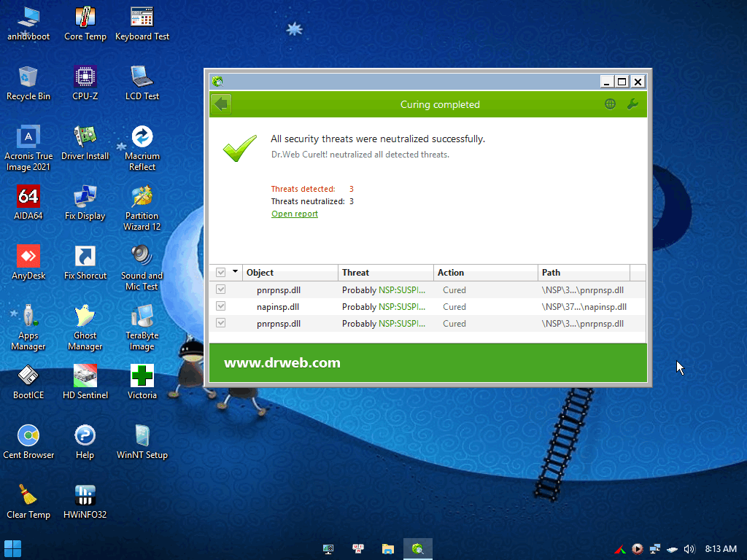The width and height of the screenshot is (747, 560).
Task: Open the wrench settings icon in Dr.Web
Action: [x=632, y=104]
